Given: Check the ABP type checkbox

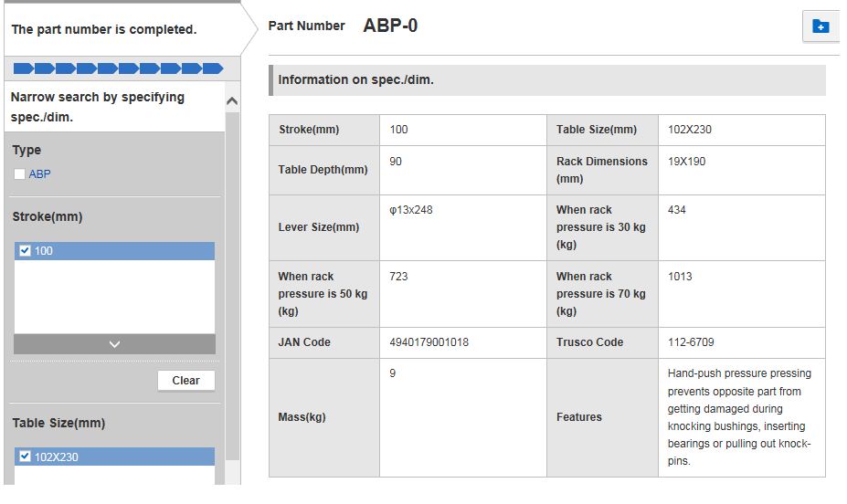Looking at the screenshot, I should [x=19, y=173].
